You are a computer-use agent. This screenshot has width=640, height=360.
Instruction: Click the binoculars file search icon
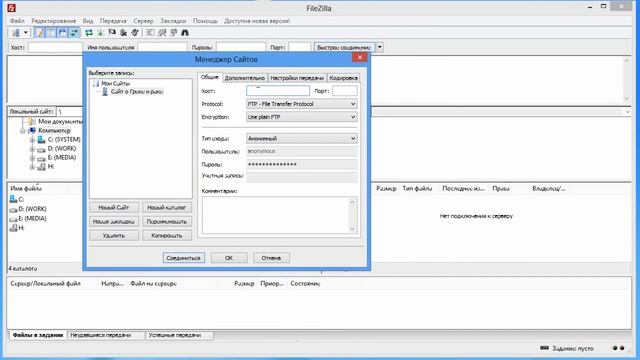(185, 33)
